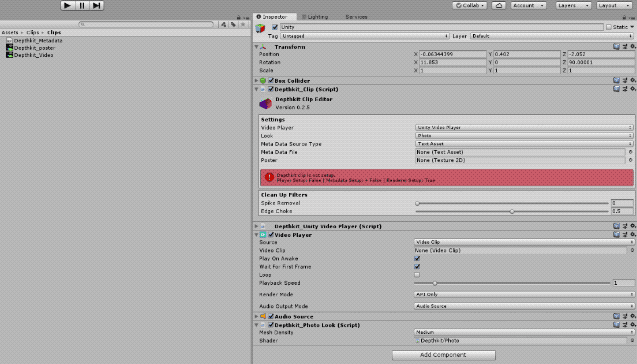Adjust the Edge Choke slider

tap(512, 211)
